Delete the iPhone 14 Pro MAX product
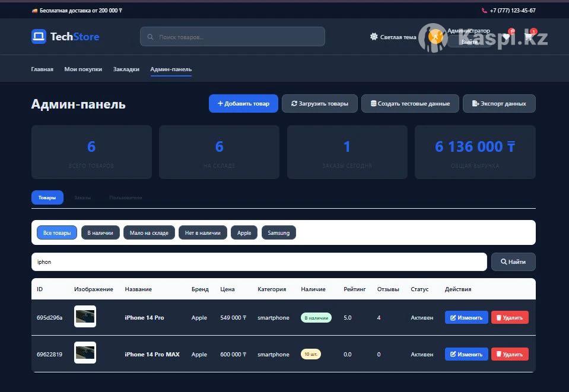The image size is (569, 392). [x=509, y=354]
